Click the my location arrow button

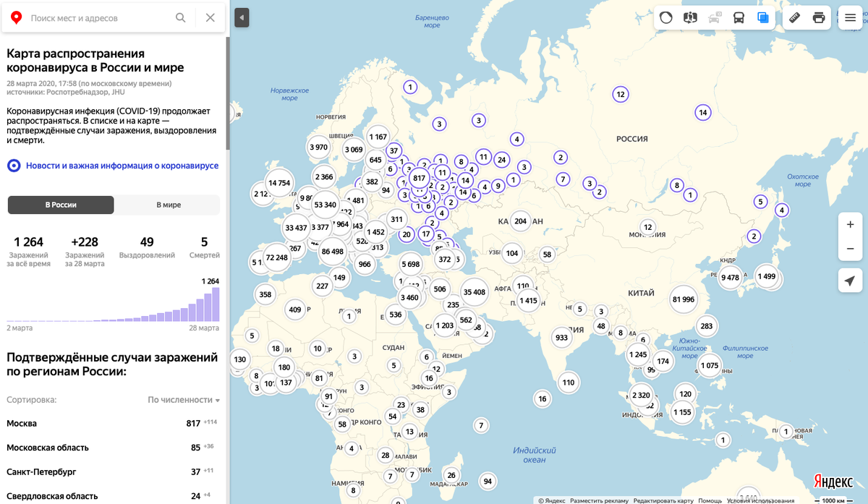tap(851, 281)
